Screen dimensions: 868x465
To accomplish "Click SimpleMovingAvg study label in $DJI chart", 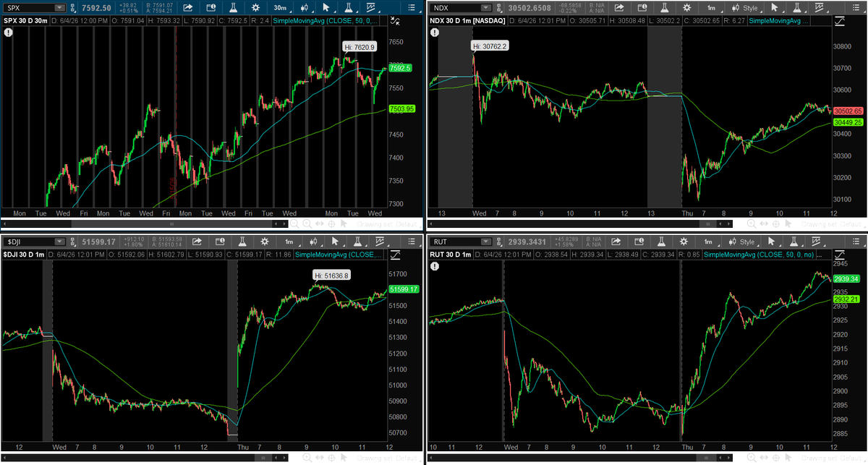I will [339, 255].
